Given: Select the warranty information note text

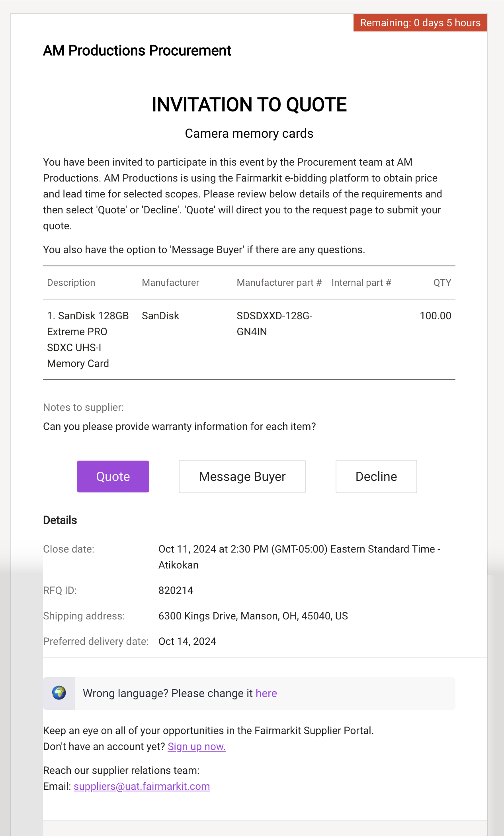Looking at the screenshot, I should 180,426.
